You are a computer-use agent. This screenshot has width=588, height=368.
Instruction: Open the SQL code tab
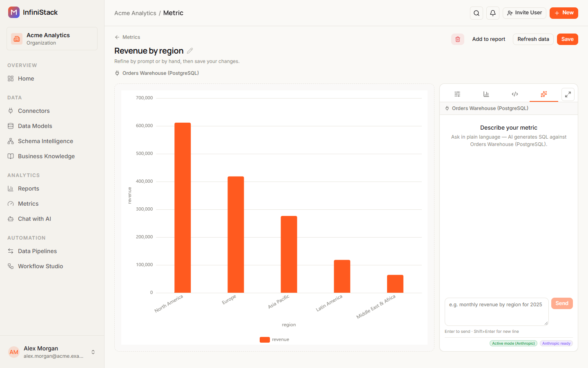point(515,94)
